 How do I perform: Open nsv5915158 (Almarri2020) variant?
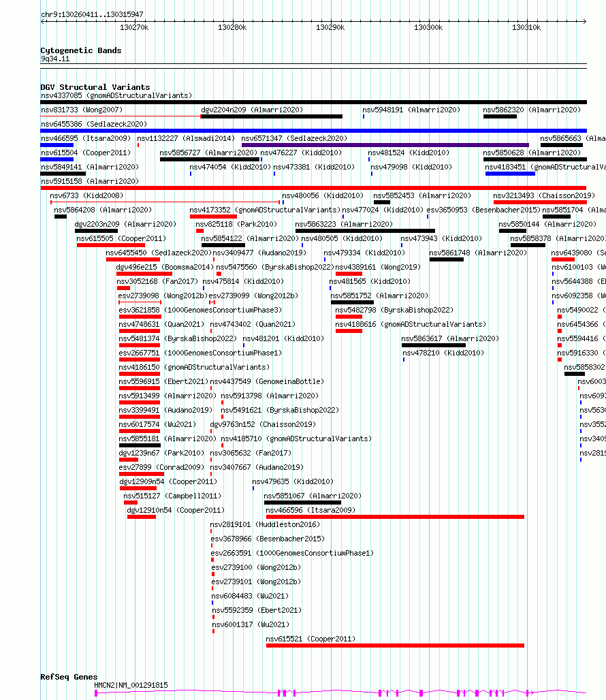point(90,181)
